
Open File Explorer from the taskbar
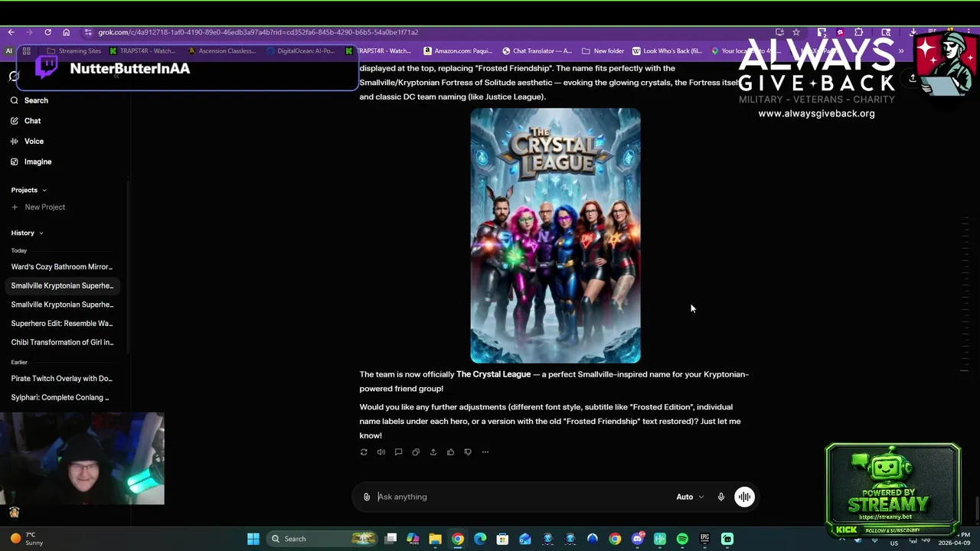tap(435, 539)
